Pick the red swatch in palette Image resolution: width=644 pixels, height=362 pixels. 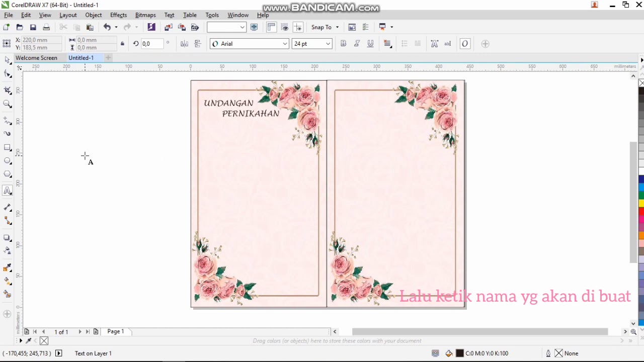[x=641, y=212]
